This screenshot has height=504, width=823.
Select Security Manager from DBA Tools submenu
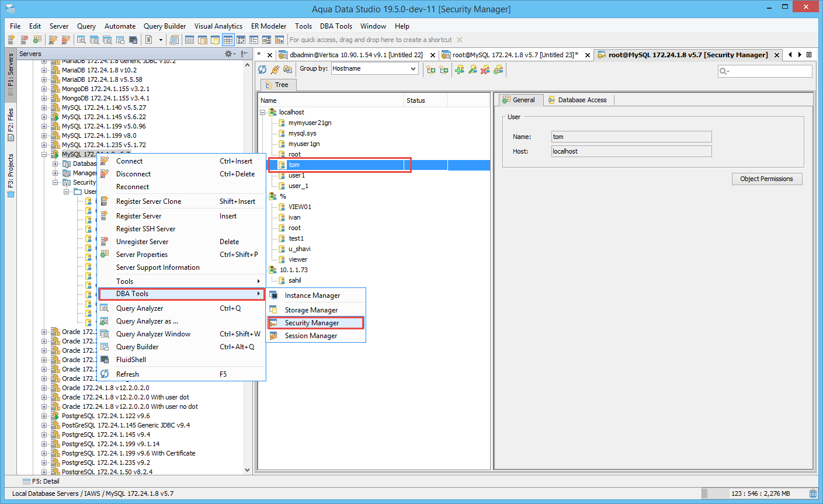coord(316,323)
